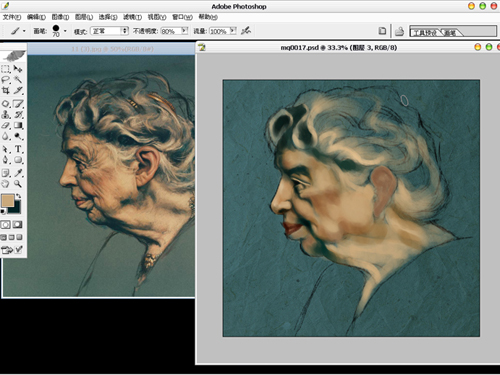
Task: Click the flow 100% input field
Action: (220, 31)
